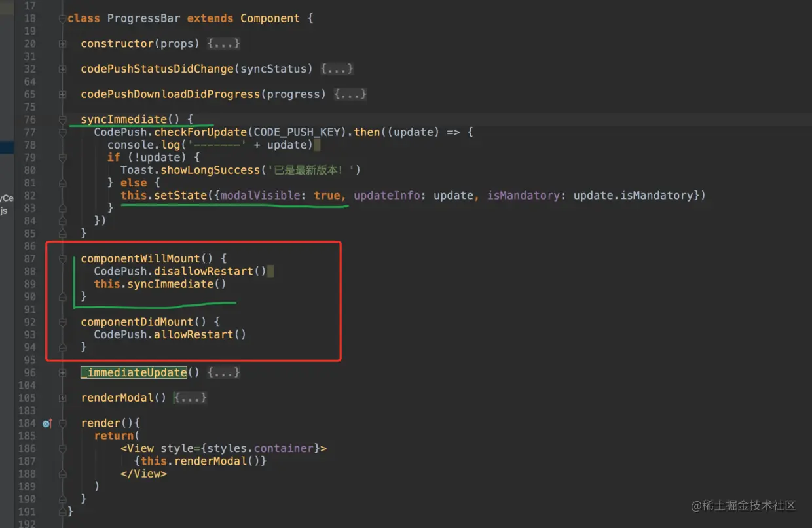The image size is (812, 528).
Task: Click the isMandatory property key on line 82
Action: pos(523,196)
